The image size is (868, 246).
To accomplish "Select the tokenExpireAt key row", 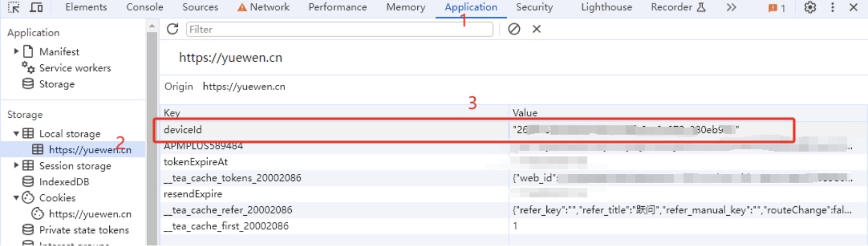I will point(334,162).
